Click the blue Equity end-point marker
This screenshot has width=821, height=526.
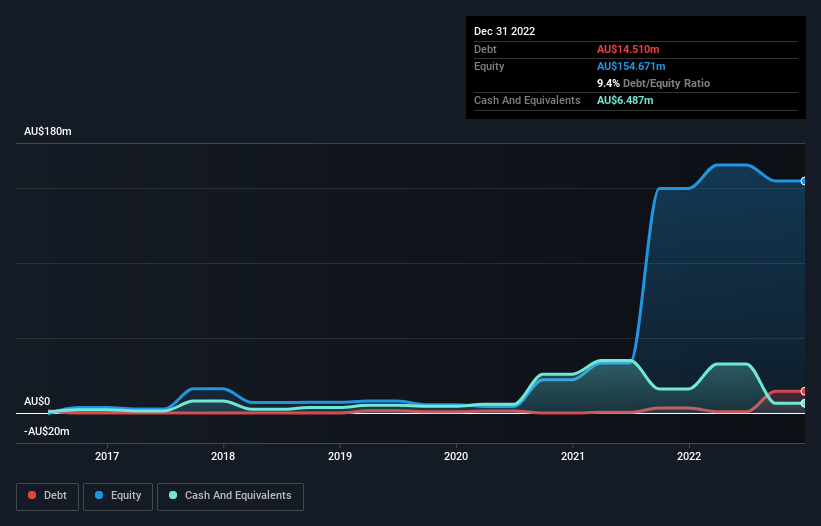pyautogui.click(x=804, y=181)
